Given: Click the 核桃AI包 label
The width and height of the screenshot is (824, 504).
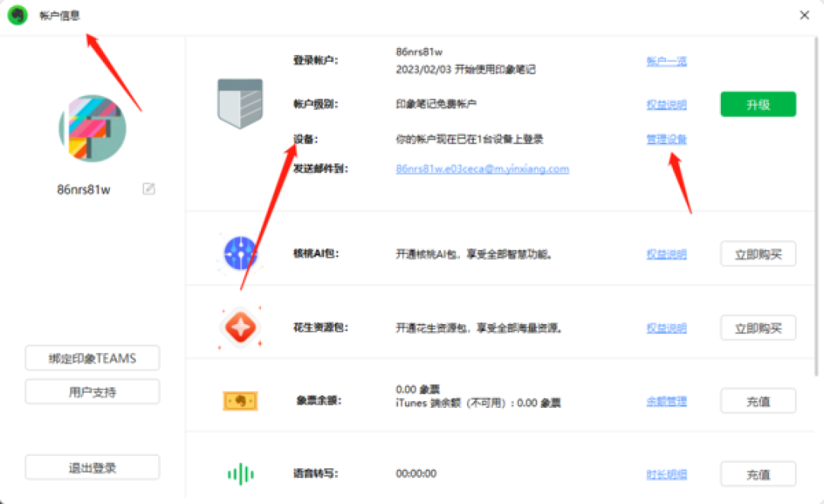Looking at the screenshot, I should click(316, 254).
